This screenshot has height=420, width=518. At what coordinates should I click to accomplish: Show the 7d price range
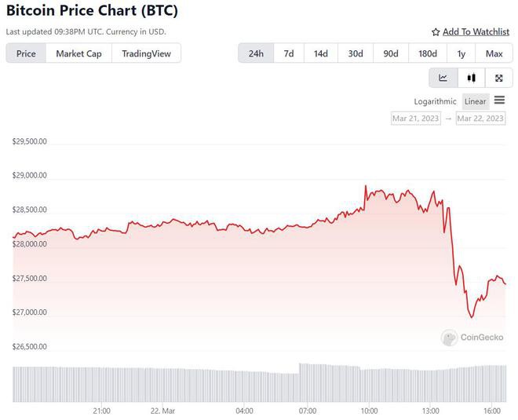[x=289, y=53]
